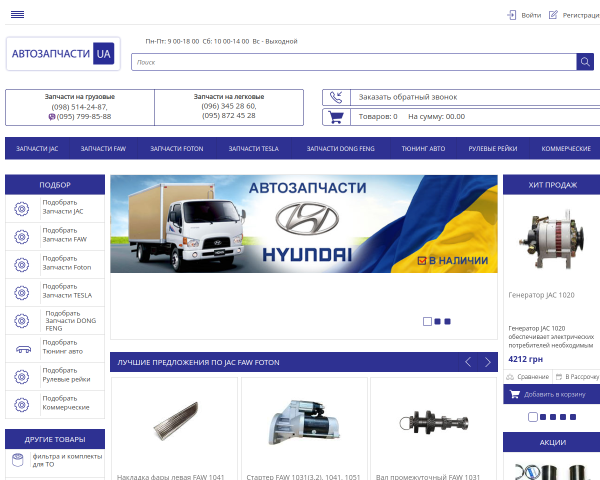Image resolution: width=600 pixels, height=480 pixels.
Task: Select first Хит продаж slide dot
Action: point(533,417)
